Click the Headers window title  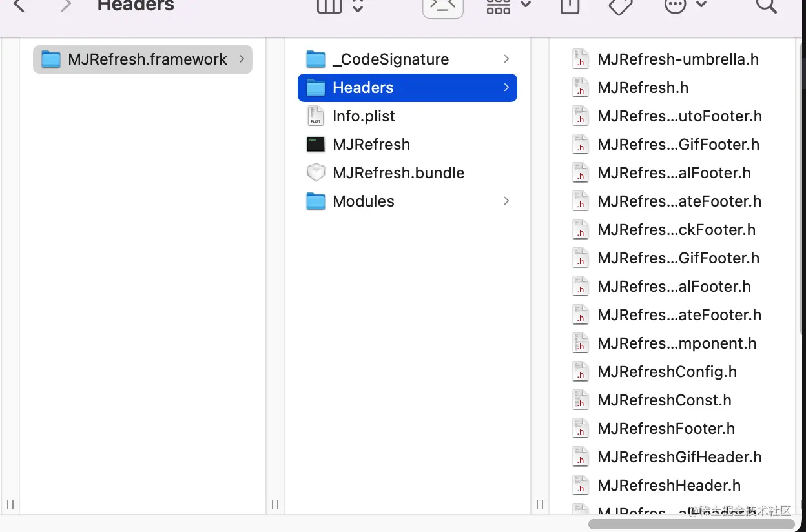click(x=136, y=6)
